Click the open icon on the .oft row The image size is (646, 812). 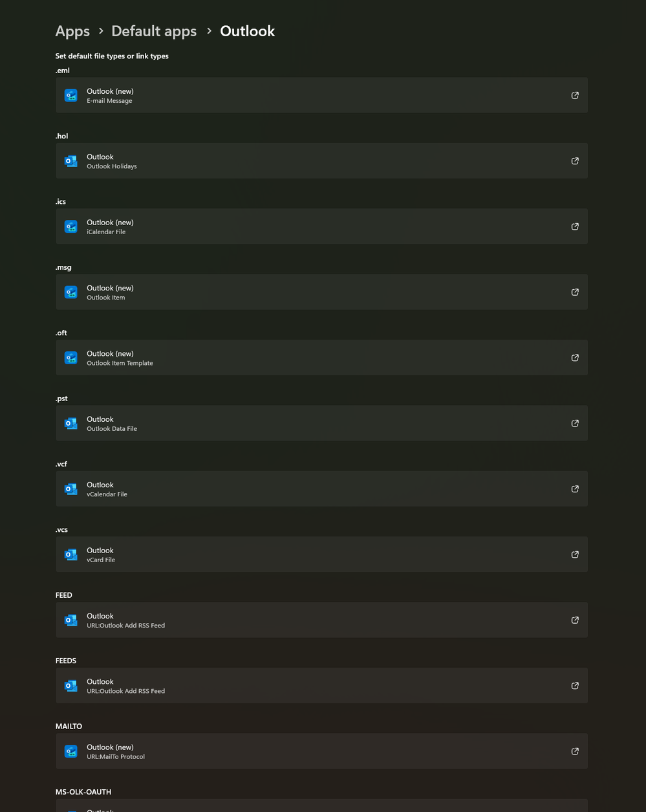pyautogui.click(x=575, y=358)
